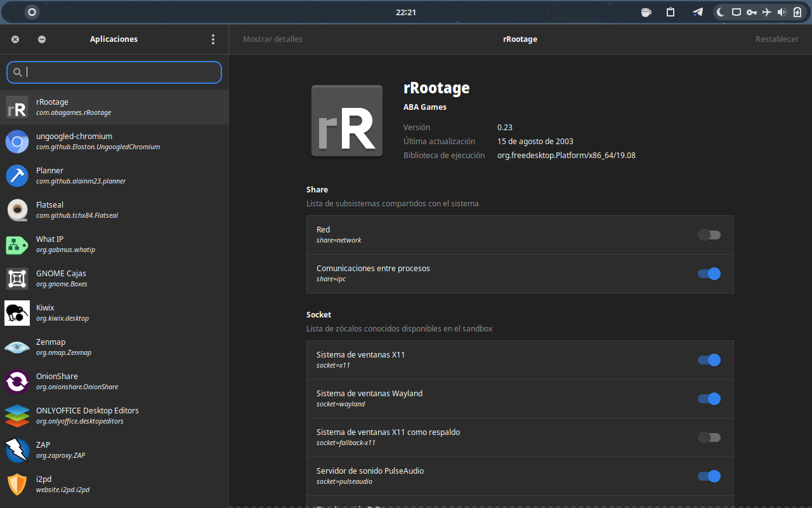This screenshot has height=508, width=812.
Task: Click the search magnifier icon
Action: (x=18, y=72)
